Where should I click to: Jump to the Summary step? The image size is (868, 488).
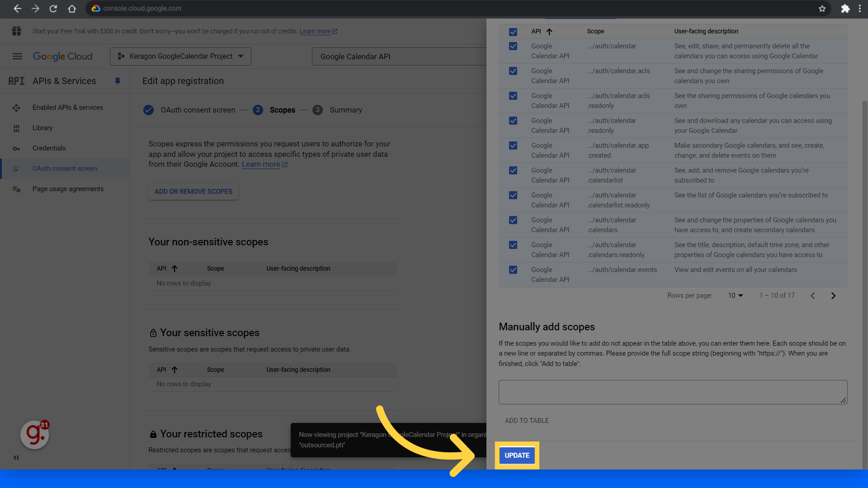tap(338, 110)
